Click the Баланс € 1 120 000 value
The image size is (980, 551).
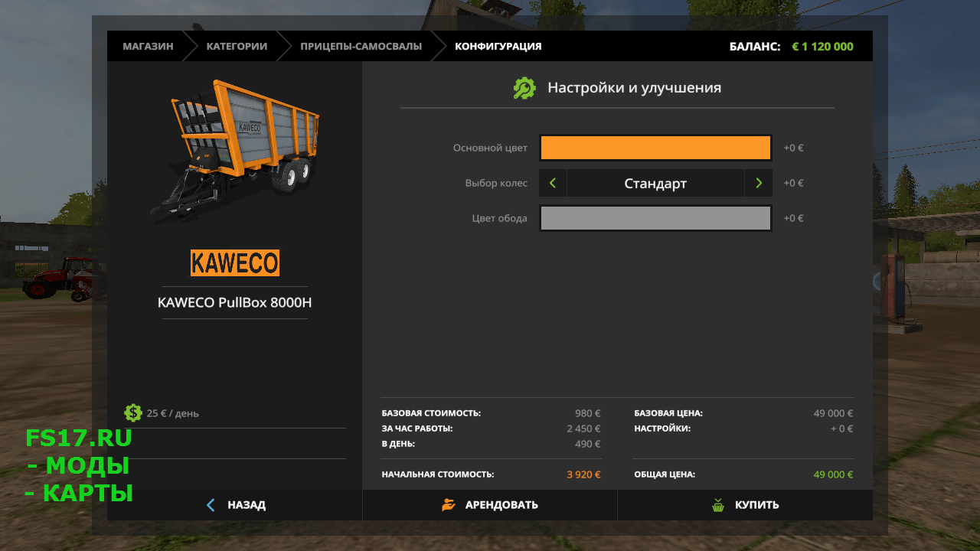point(822,46)
